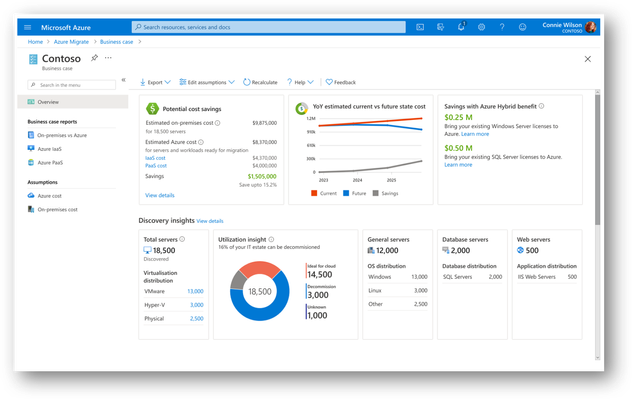Screen dimensions: 633x400
Task: Click the Unknown 1,000 value
Action: [x=317, y=316]
